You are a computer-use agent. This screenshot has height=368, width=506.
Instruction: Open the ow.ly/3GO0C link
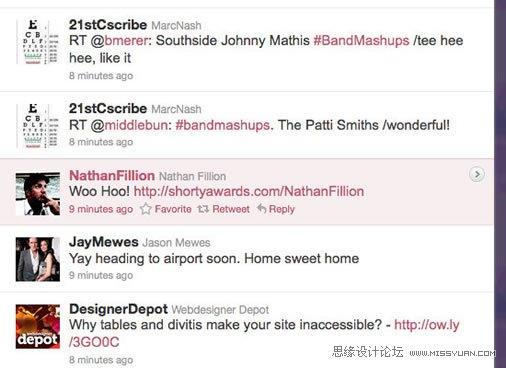(x=264, y=333)
